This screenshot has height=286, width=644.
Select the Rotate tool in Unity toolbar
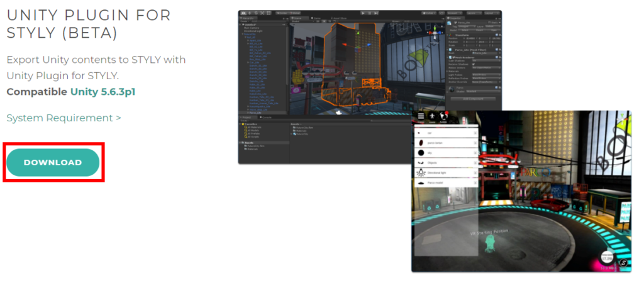point(256,13)
